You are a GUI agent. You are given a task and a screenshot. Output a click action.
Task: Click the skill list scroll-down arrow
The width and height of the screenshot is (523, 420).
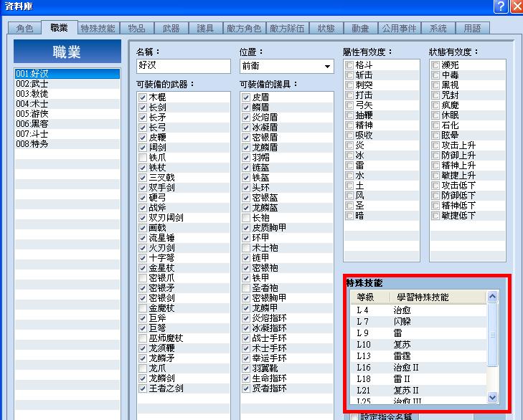[x=492, y=397]
